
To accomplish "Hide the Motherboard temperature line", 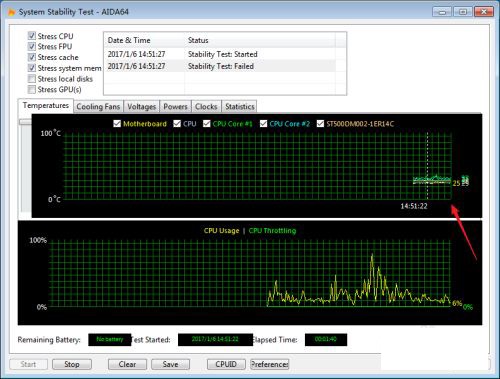I will tap(117, 124).
